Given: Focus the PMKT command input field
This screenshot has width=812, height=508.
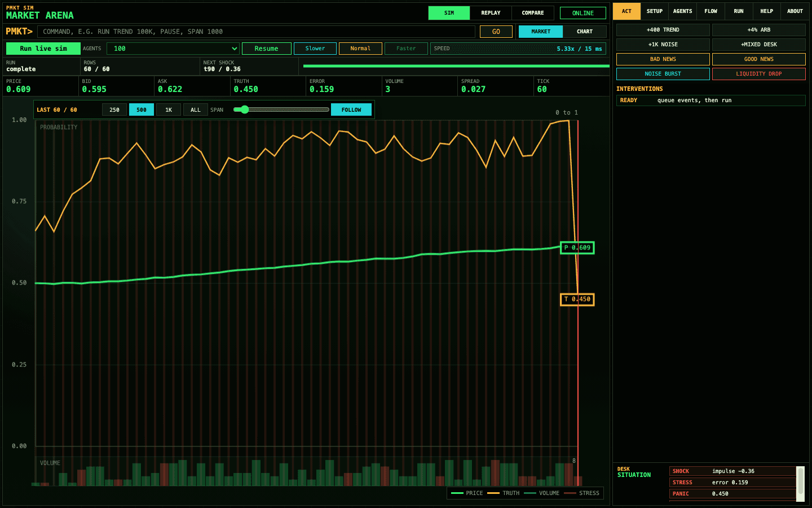Looking at the screenshot, I should click(x=256, y=32).
